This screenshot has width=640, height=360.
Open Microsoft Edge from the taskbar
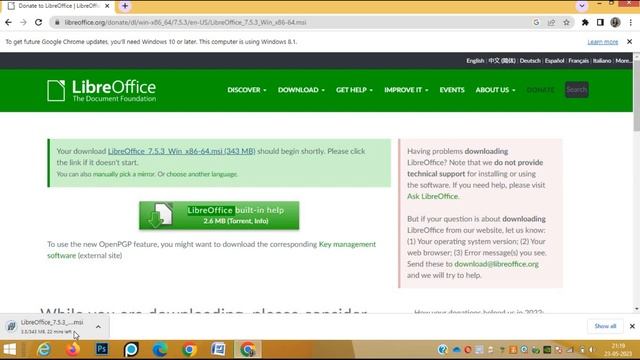pyautogui.click(x=160, y=349)
